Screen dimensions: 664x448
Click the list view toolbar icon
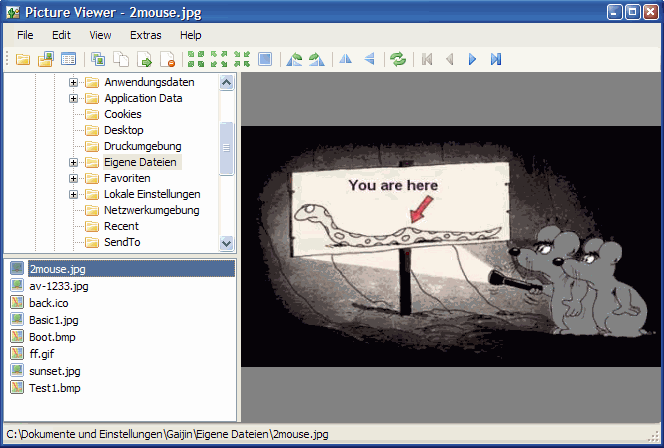point(68,59)
